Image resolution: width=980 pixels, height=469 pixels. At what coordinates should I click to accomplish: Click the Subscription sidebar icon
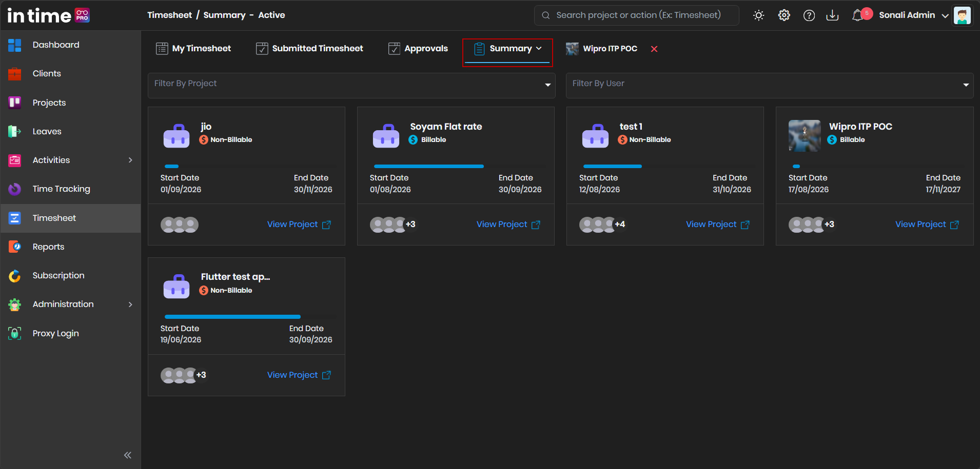(x=15, y=276)
